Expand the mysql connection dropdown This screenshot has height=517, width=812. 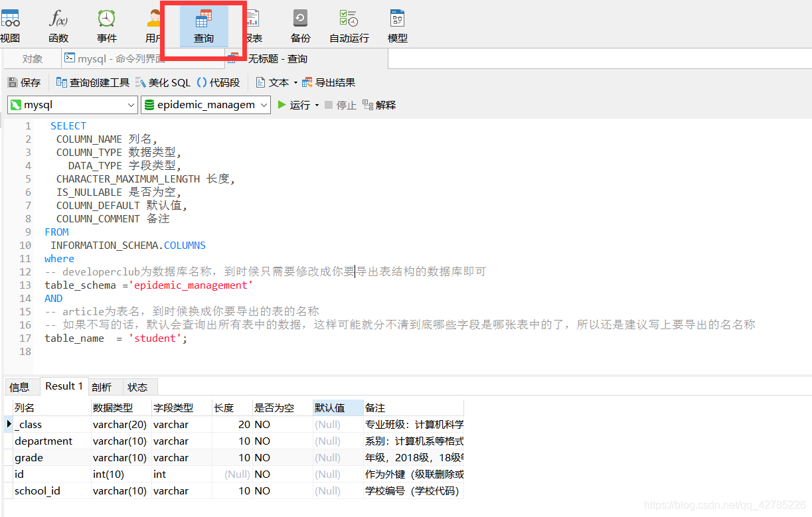coord(129,105)
